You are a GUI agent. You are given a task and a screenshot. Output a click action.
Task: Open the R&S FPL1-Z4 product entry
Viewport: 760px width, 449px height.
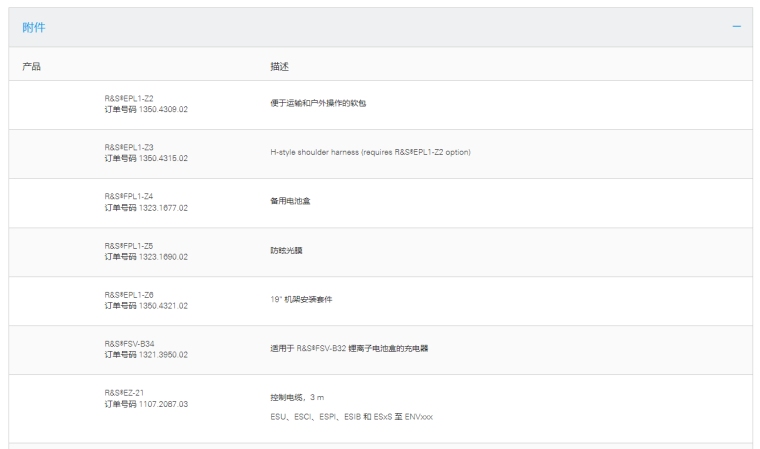pos(129,197)
